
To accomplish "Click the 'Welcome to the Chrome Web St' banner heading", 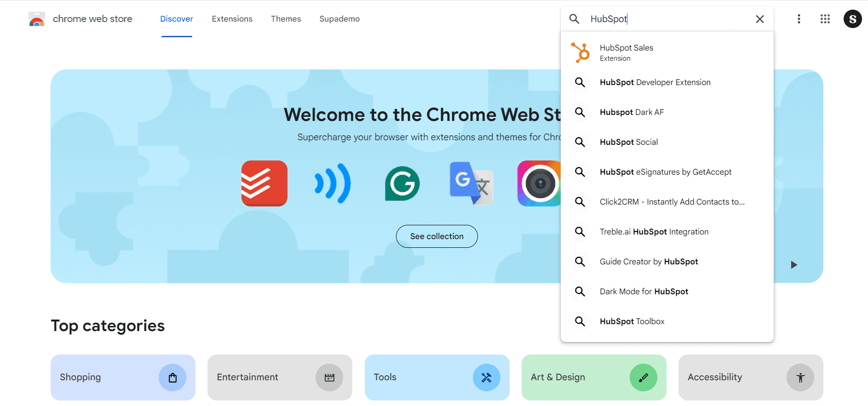I will tap(422, 114).
